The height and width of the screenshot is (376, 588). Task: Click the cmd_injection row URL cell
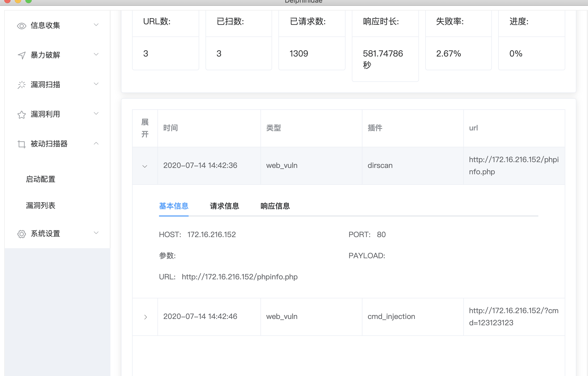click(x=514, y=317)
